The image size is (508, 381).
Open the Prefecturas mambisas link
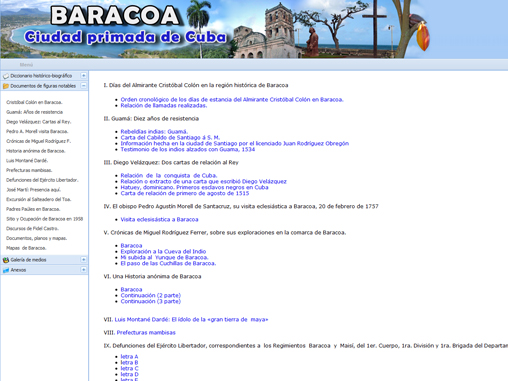146,332
